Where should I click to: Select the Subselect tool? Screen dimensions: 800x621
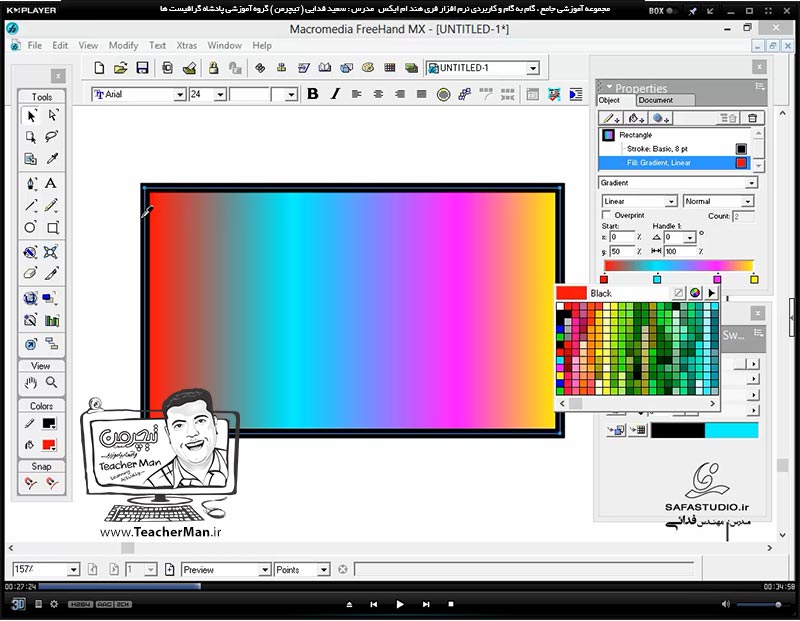pyautogui.click(x=53, y=116)
